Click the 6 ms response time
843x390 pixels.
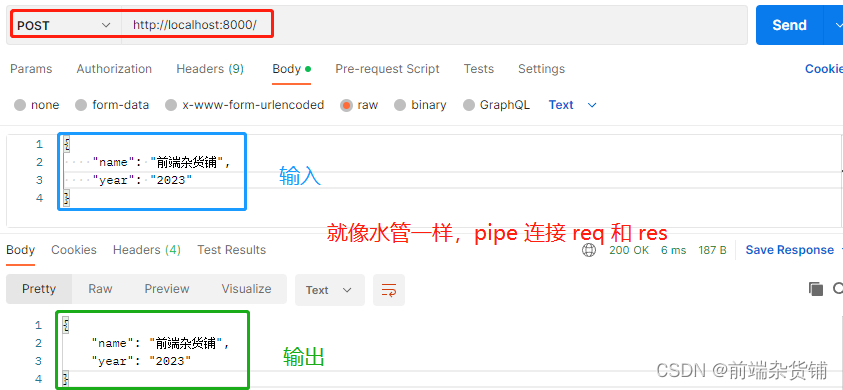pos(674,250)
